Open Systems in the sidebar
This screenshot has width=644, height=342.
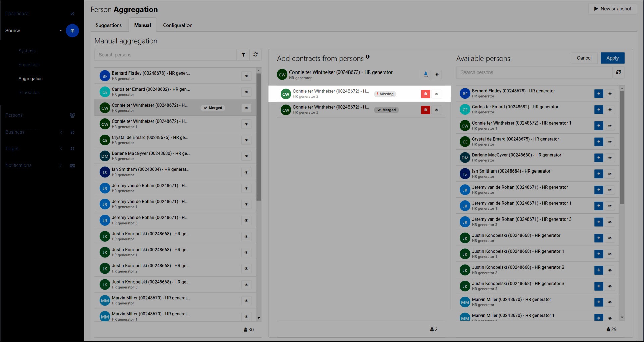coord(27,51)
